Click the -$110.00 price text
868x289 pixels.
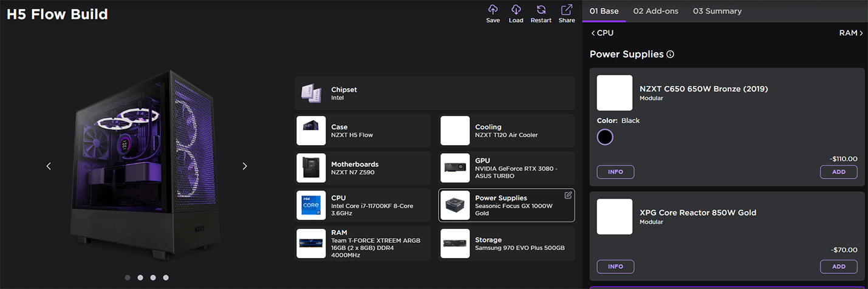pyautogui.click(x=843, y=159)
